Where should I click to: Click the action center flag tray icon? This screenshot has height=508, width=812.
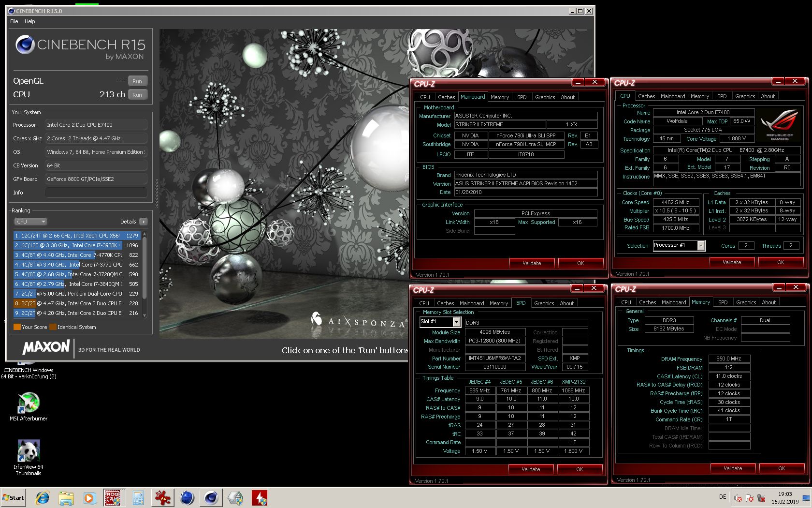(x=750, y=498)
